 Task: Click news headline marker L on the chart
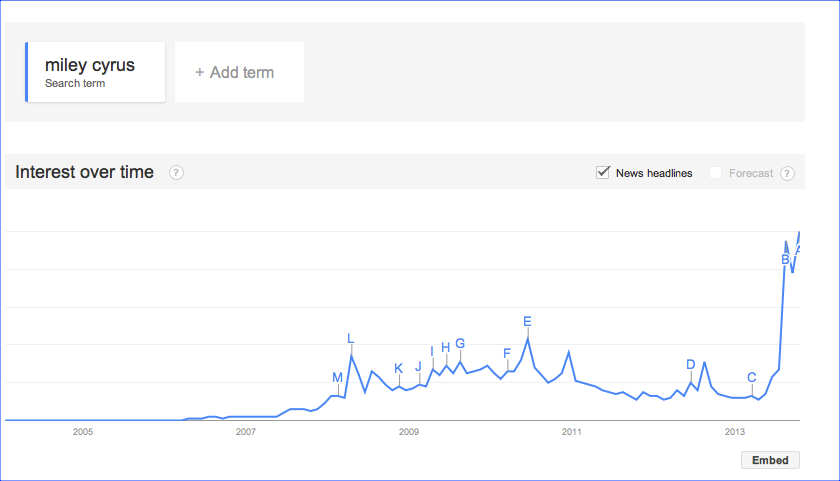pos(350,338)
